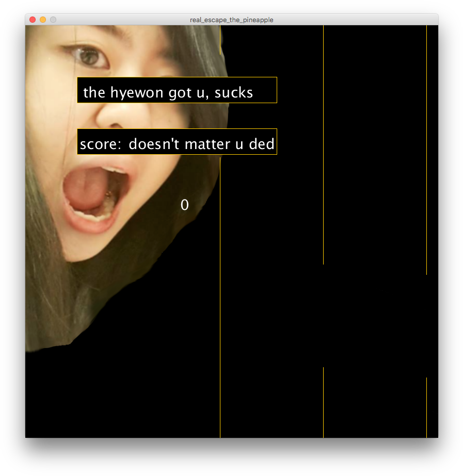Click the short top segment of first orange line

[220, 40]
